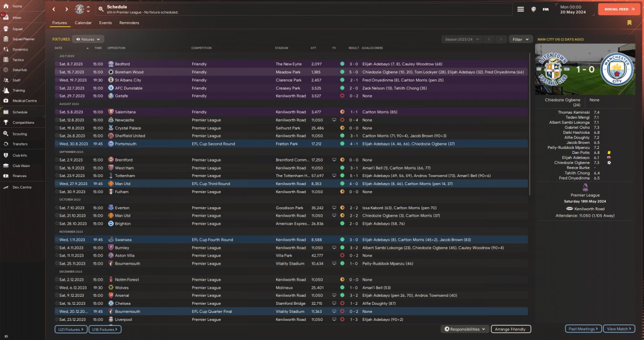Click the Manchester City badge in match panel
Screen dimensions: 644x340
point(616,69)
